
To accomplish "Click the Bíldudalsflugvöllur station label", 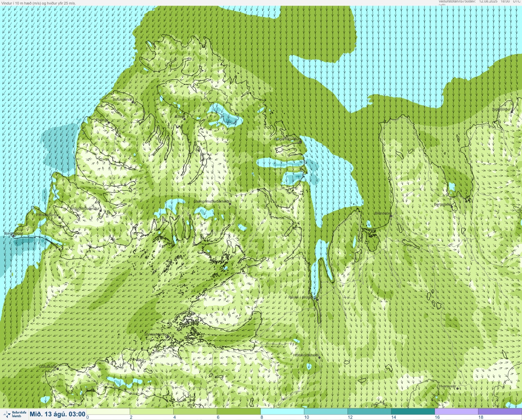I will 85,208.
